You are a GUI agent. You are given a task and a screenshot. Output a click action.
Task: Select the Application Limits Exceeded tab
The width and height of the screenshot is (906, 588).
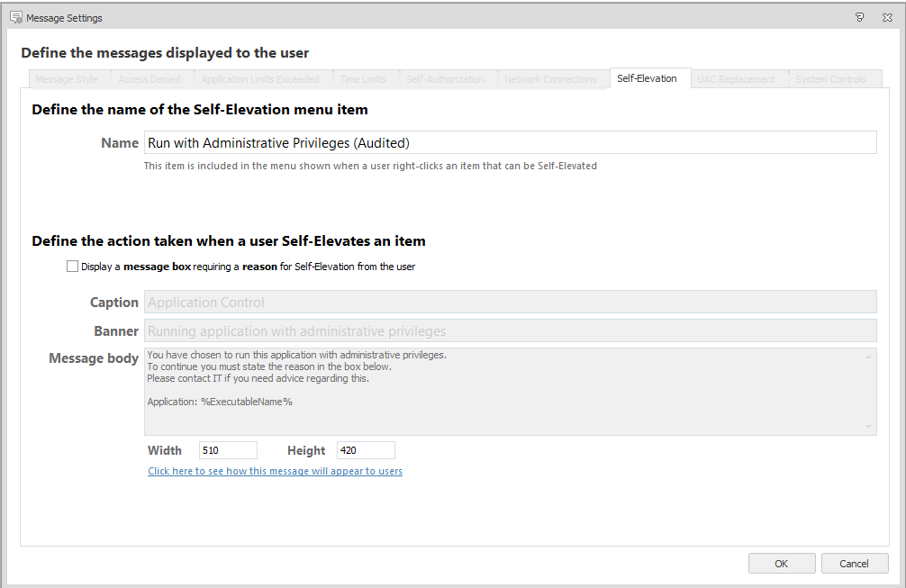[259, 79]
